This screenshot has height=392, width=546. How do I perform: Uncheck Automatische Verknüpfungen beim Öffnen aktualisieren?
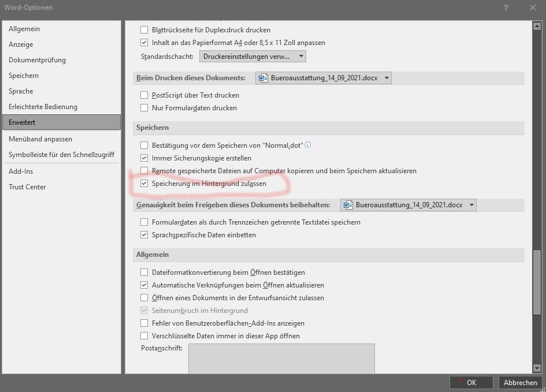[x=144, y=285]
